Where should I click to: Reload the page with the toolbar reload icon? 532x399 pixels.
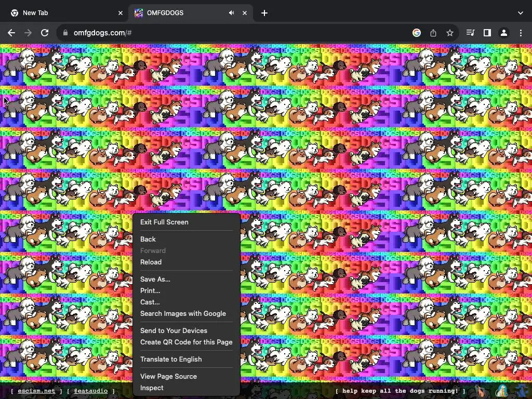[x=45, y=33]
